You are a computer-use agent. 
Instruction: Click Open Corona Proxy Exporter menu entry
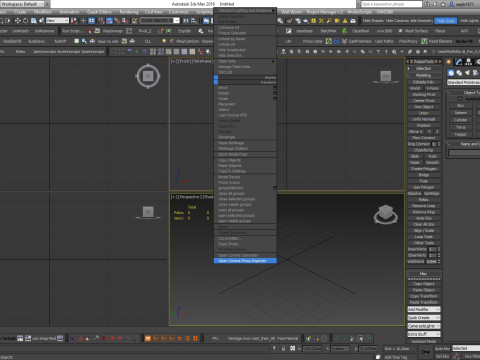pos(245,261)
